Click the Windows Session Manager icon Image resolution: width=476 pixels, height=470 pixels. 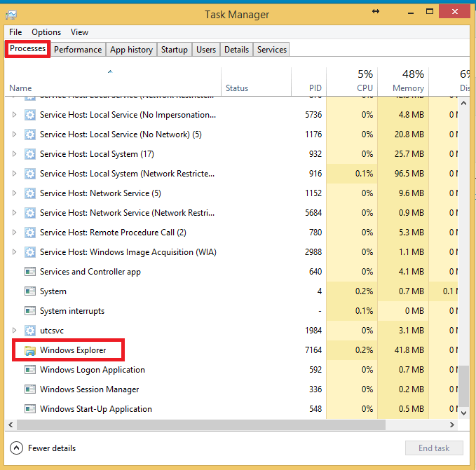(29, 389)
